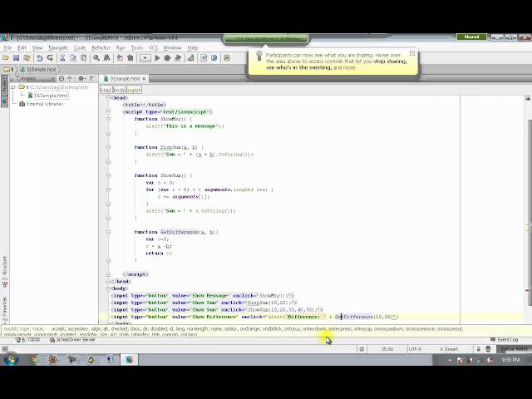532x399 pixels.
Task: Collapse the head tag code fold
Action: (109, 98)
